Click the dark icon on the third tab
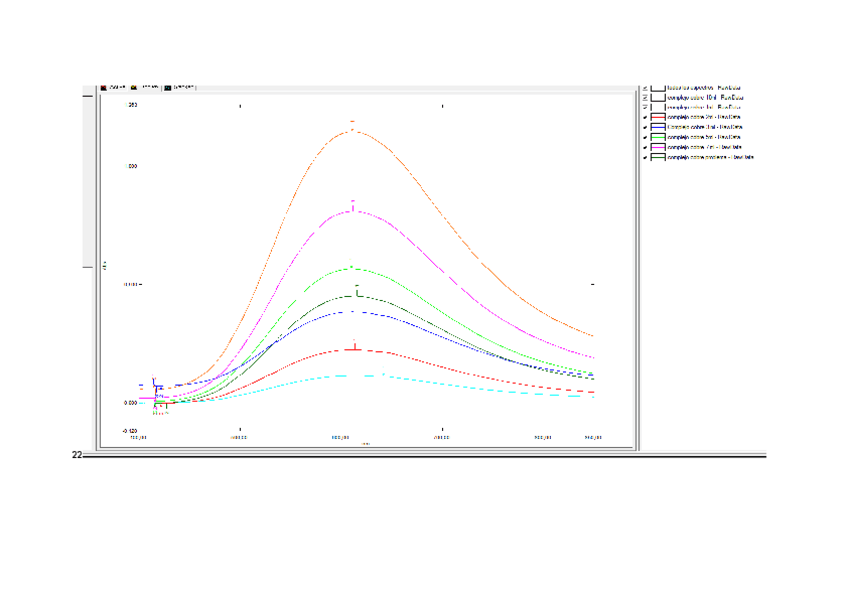This screenshot has width=848, height=599. [x=168, y=88]
